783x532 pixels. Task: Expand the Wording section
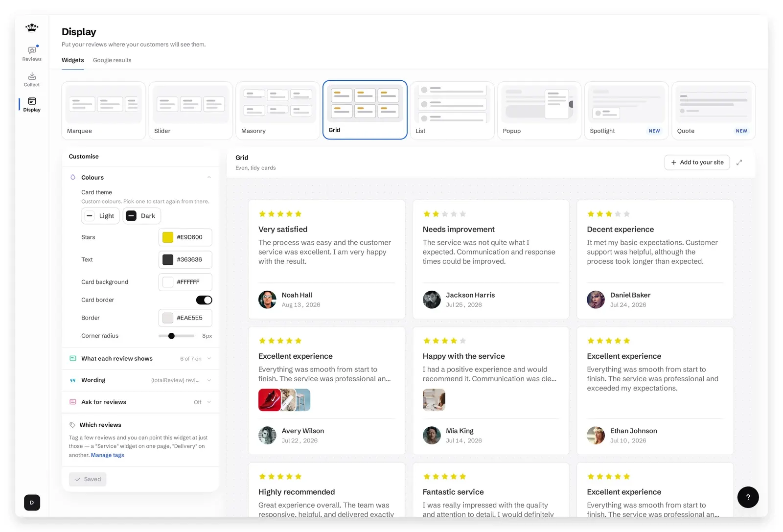coord(140,380)
